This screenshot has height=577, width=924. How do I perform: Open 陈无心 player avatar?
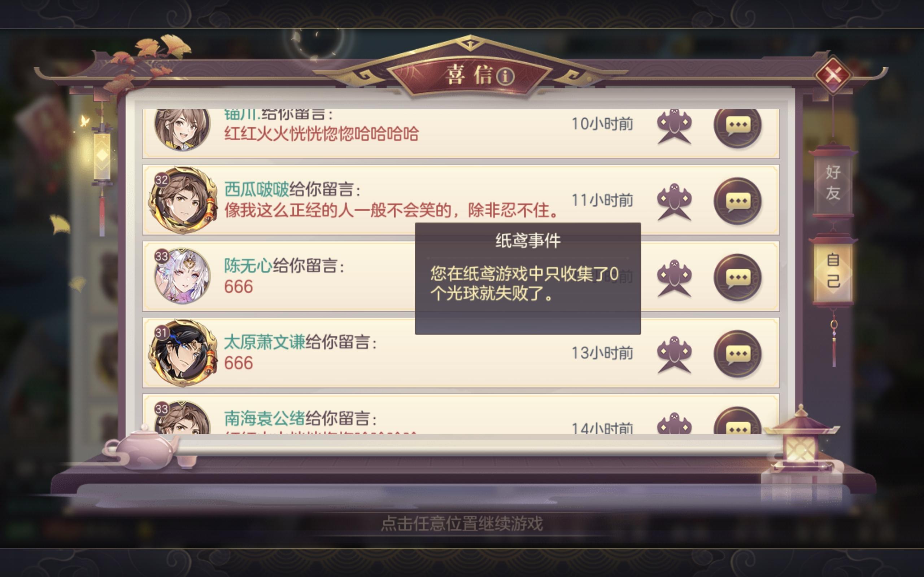[182, 276]
